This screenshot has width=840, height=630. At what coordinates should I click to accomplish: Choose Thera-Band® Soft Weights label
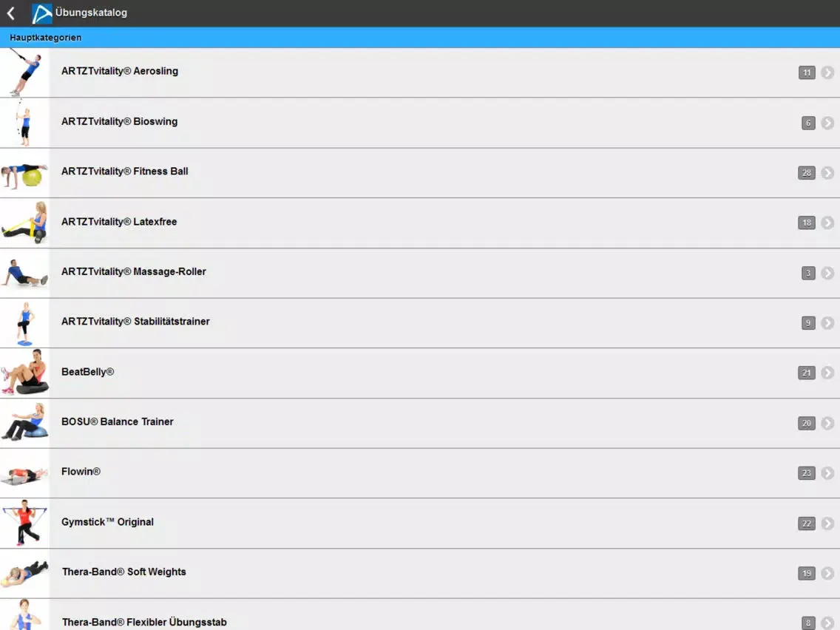(x=123, y=572)
